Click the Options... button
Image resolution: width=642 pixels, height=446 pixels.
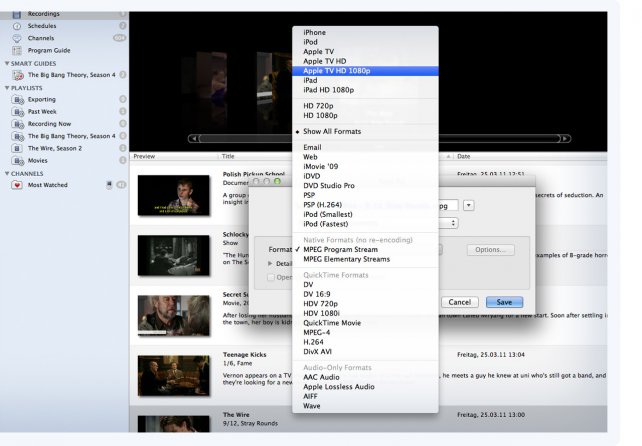pos(491,250)
